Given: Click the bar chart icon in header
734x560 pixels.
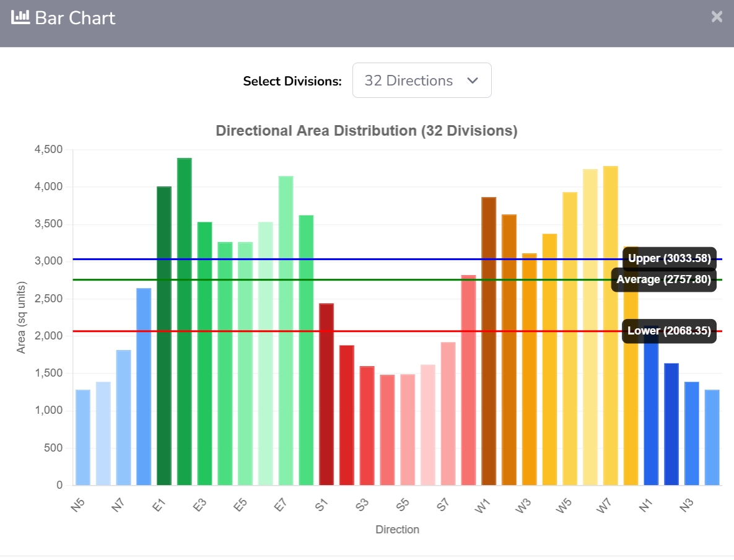Looking at the screenshot, I should [20, 17].
